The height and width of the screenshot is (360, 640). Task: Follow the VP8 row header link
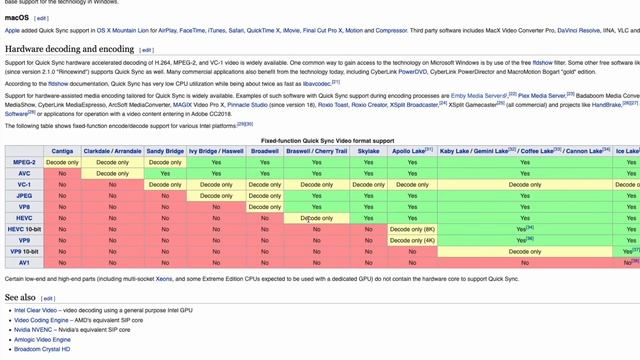click(x=24, y=207)
